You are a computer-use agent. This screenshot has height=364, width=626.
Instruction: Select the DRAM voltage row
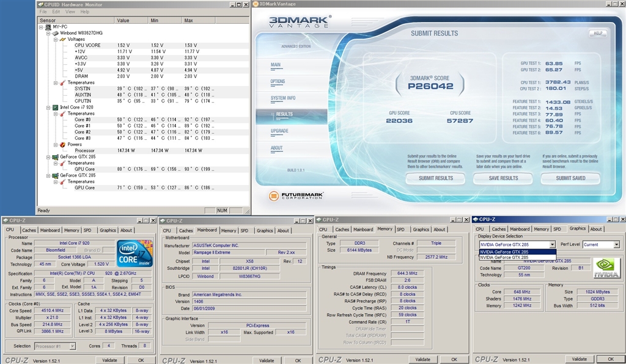point(144,76)
